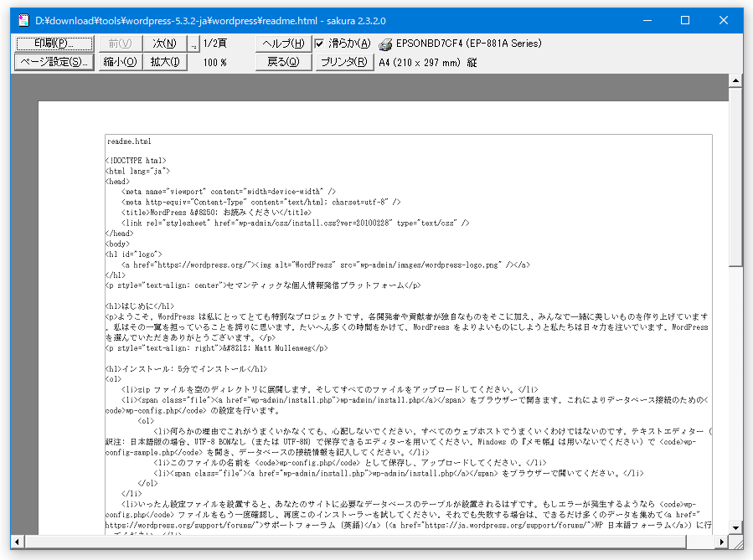Image resolution: width=753 pixels, height=560 pixels.
Task: Open ヘルプ(H) help
Action: pyautogui.click(x=283, y=44)
